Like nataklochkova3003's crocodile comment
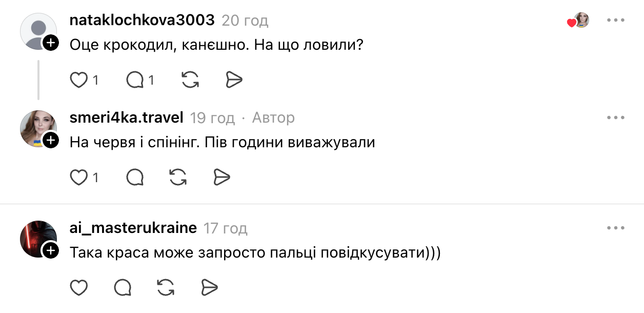Viewport: 644px width, 313px height. 79,80
